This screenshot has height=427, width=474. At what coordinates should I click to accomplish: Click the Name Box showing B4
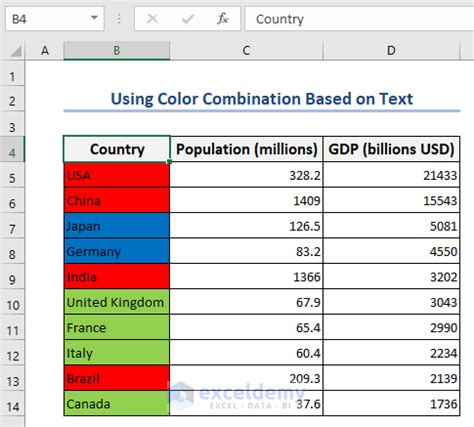click(55, 19)
